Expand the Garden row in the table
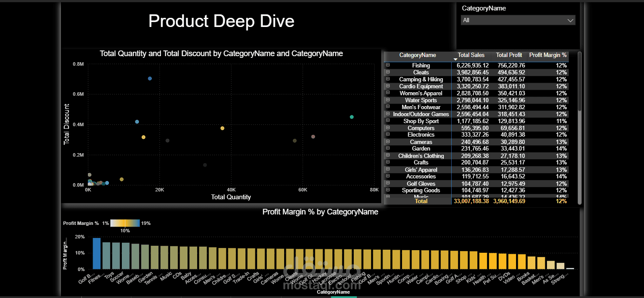The height and width of the screenshot is (298, 644). click(388, 148)
